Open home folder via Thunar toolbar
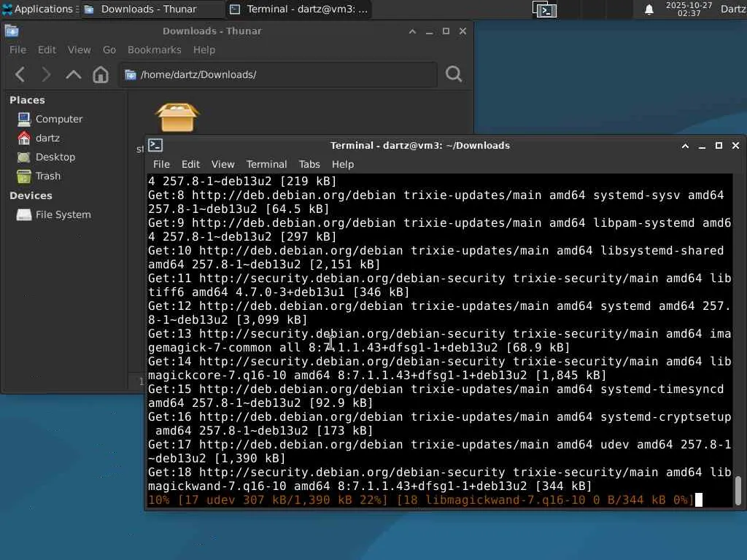This screenshot has width=747, height=560. click(101, 74)
